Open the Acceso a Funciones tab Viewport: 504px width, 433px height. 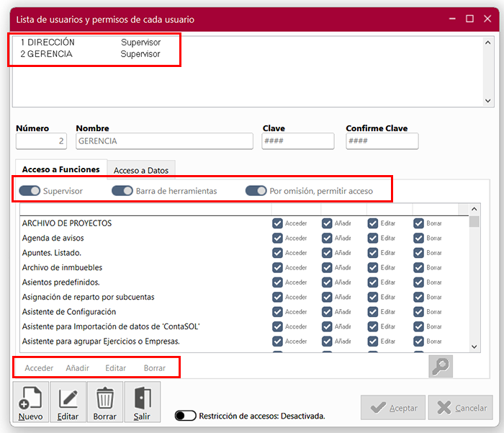[60, 169]
